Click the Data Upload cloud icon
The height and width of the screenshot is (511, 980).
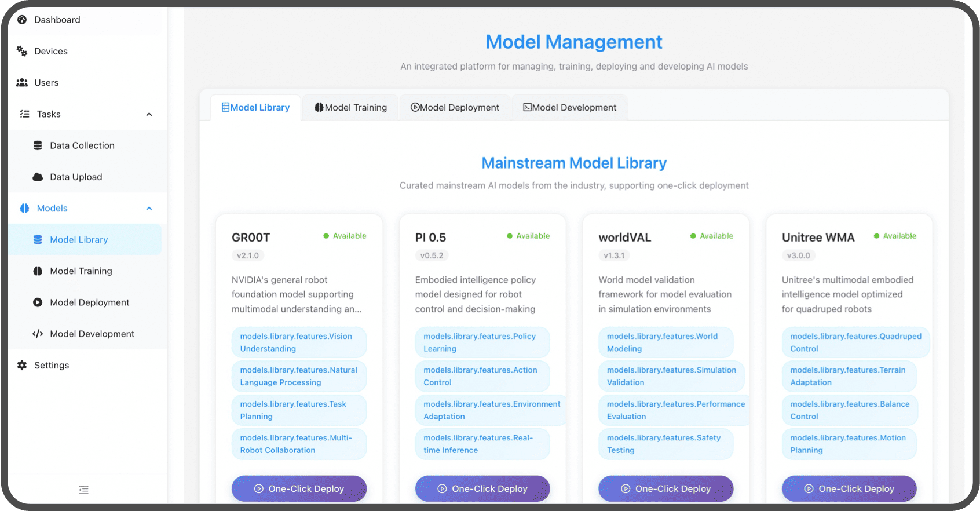(38, 177)
